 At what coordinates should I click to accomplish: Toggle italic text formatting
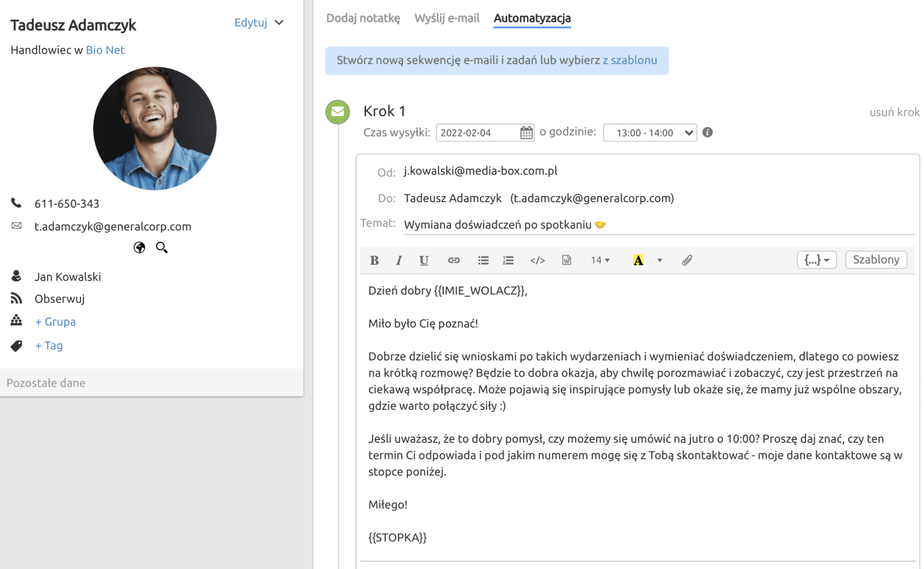point(398,260)
